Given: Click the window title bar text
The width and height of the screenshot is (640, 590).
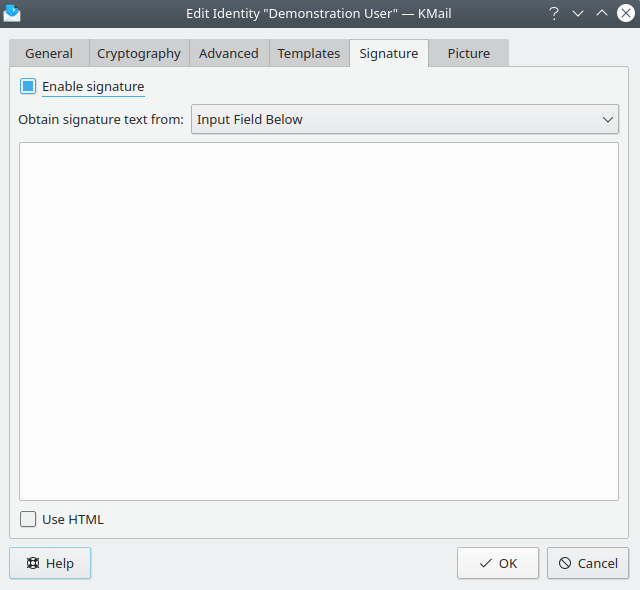Looking at the screenshot, I should 319,14.
